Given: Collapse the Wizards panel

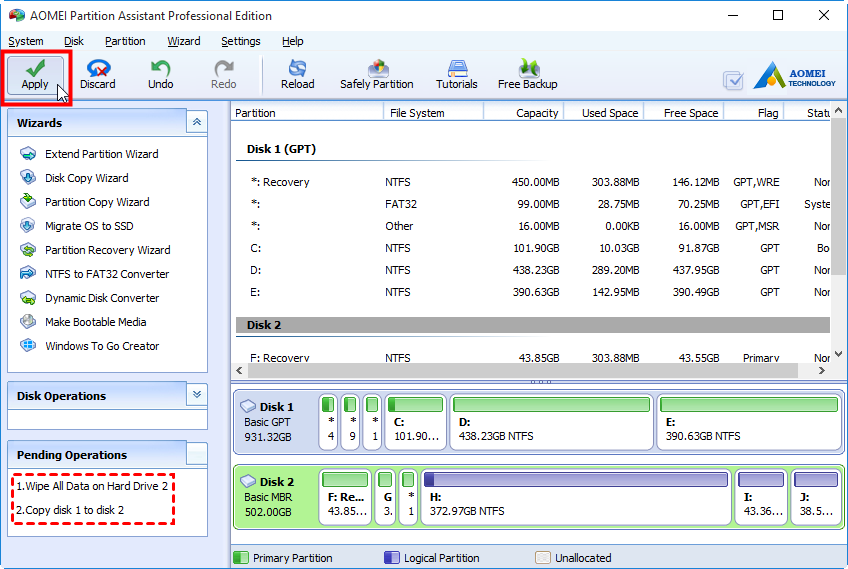Looking at the screenshot, I should 197,122.
